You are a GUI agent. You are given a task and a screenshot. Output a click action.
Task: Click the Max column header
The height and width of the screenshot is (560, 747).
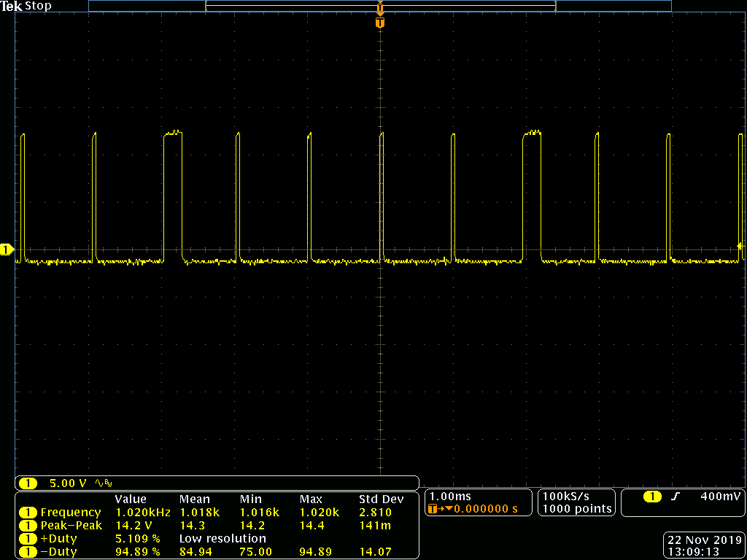click(311, 499)
